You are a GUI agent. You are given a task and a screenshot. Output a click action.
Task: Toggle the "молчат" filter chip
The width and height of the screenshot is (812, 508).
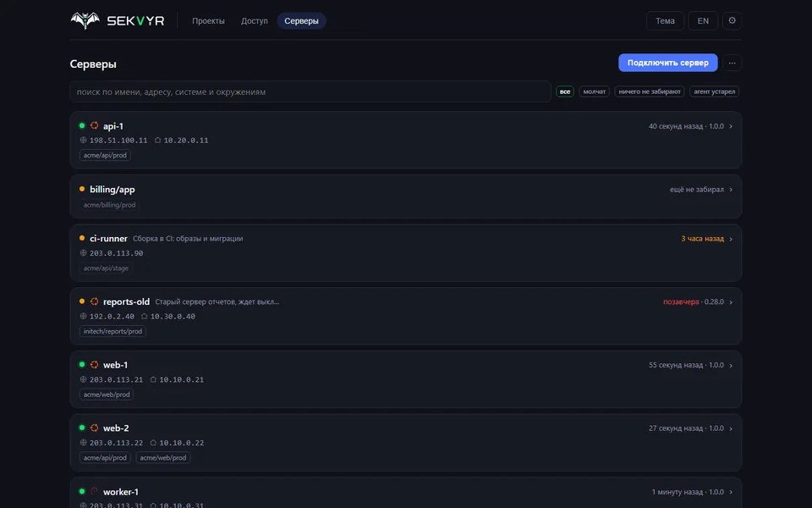click(x=595, y=91)
